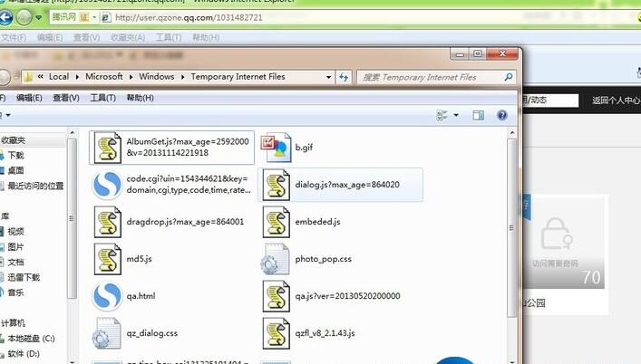The width and height of the screenshot is (641, 364).
Task: Toggle the preview pane button
Action: point(480,115)
